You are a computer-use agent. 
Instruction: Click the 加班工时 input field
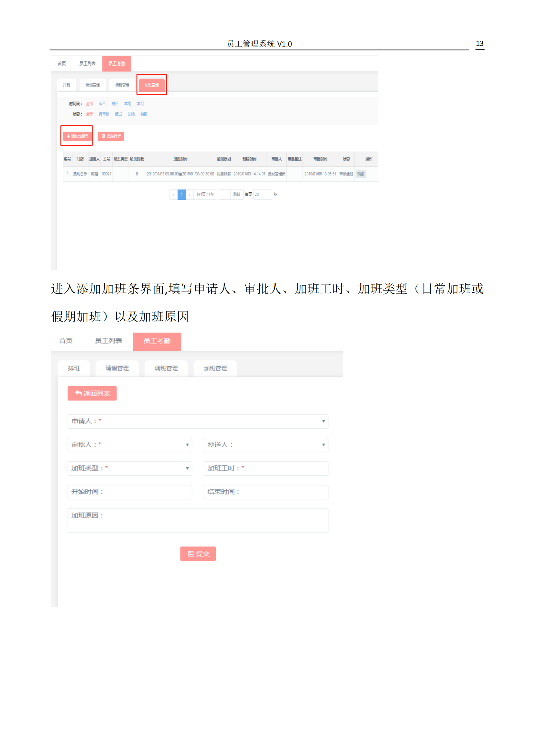click(x=266, y=468)
